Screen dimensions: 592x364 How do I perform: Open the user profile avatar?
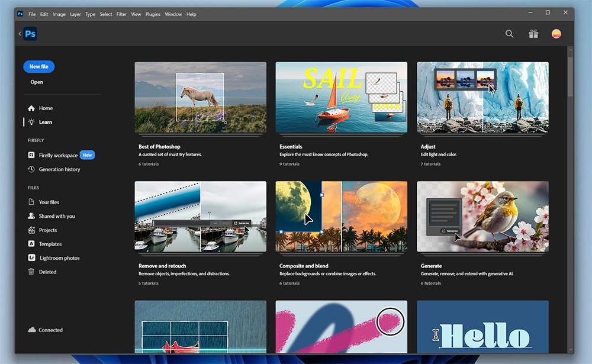(x=556, y=34)
